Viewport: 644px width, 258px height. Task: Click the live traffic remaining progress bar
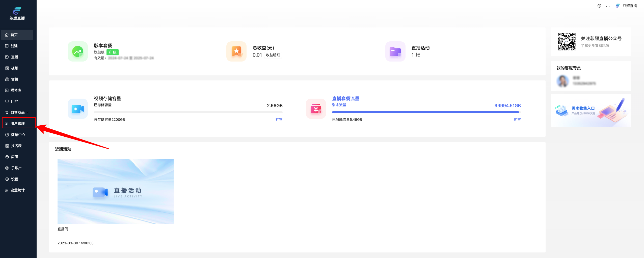click(426, 112)
